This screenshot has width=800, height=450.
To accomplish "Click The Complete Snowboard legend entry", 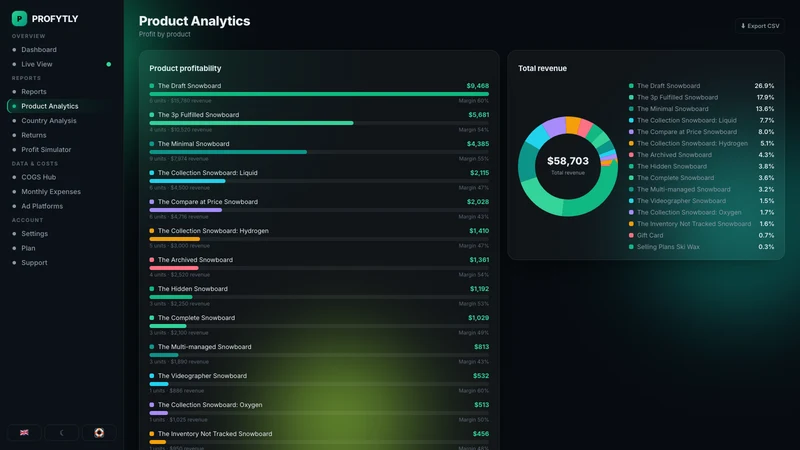I will click(702, 178).
